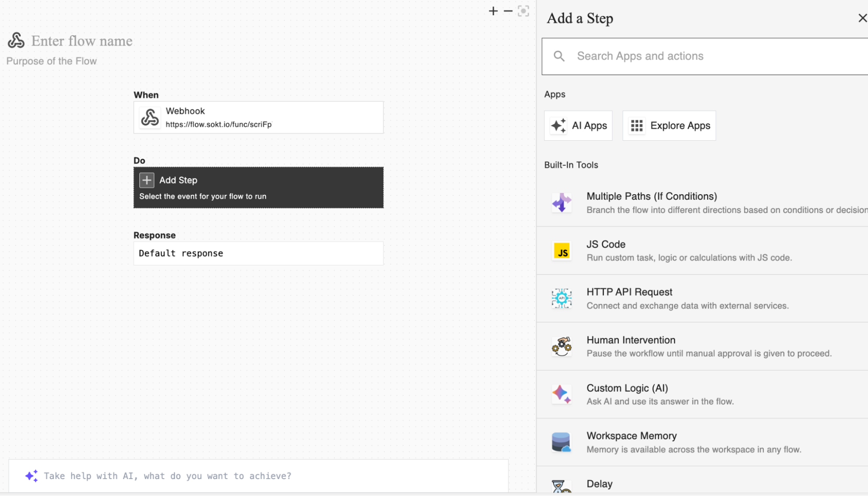Click the Multiple Paths branching icon

pyautogui.click(x=561, y=203)
